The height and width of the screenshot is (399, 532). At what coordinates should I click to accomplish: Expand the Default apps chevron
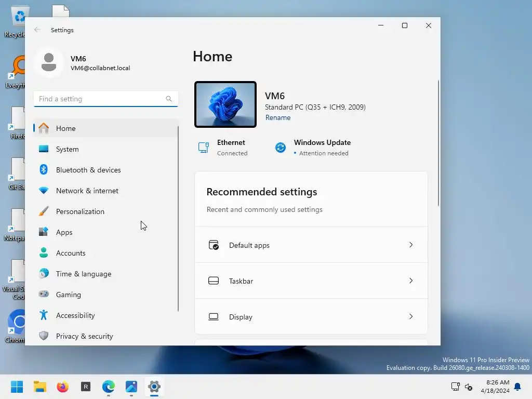411,245
